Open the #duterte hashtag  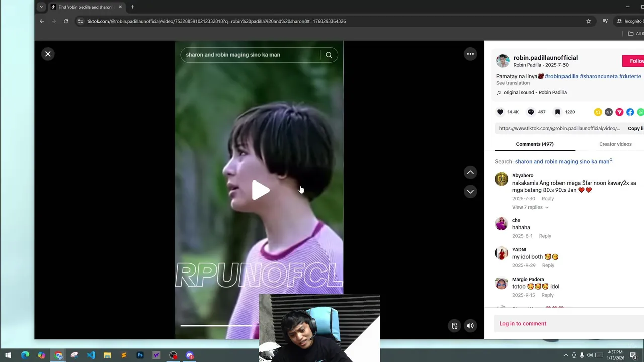click(x=630, y=76)
